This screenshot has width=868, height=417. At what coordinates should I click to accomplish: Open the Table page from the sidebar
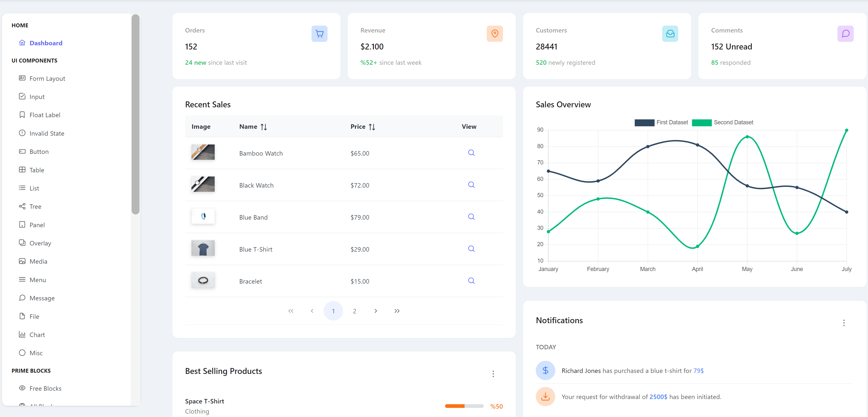[x=37, y=170]
